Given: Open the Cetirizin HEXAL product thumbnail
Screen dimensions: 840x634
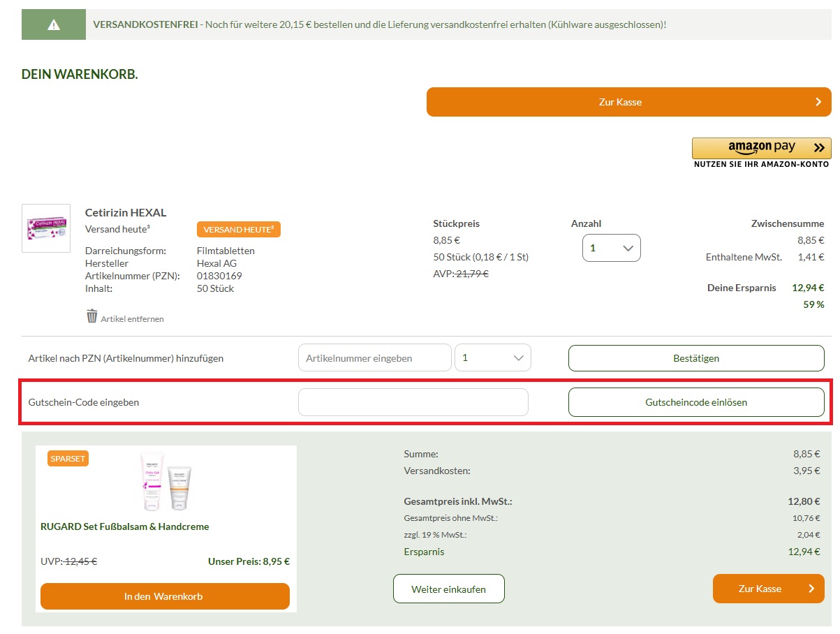Looking at the screenshot, I should pos(46,228).
